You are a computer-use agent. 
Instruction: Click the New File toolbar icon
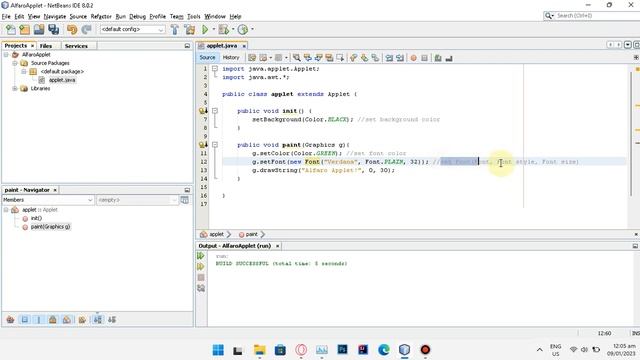click(x=11, y=29)
